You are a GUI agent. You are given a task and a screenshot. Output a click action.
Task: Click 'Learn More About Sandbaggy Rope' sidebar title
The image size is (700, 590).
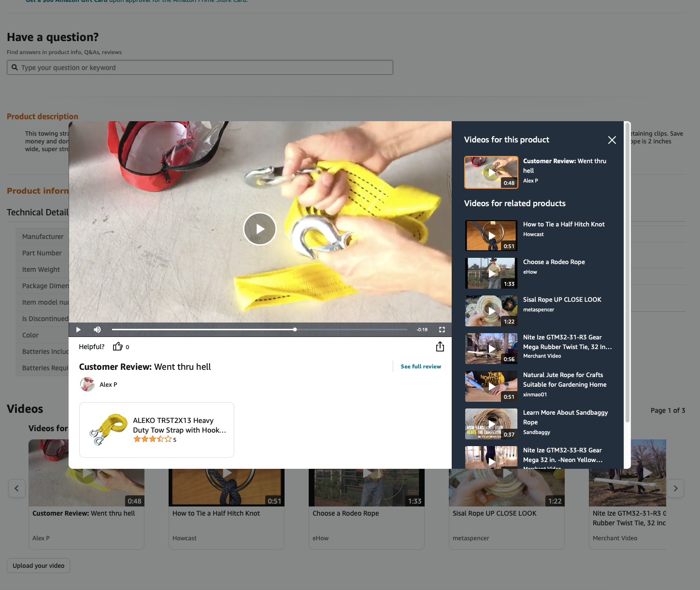(565, 418)
